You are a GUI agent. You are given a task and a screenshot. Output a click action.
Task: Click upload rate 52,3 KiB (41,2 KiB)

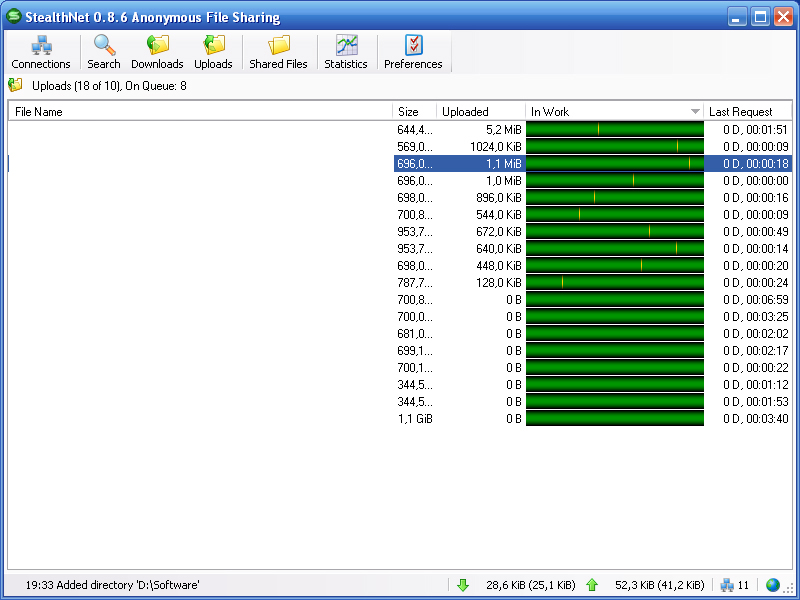pos(660,585)
